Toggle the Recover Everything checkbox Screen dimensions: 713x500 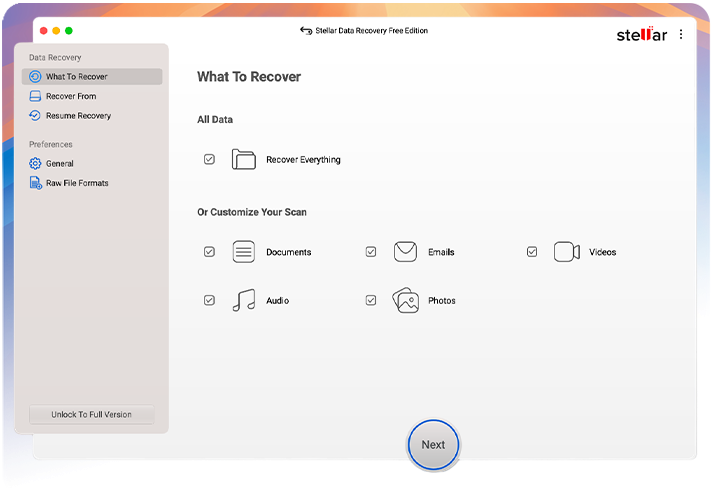(209, 159)
